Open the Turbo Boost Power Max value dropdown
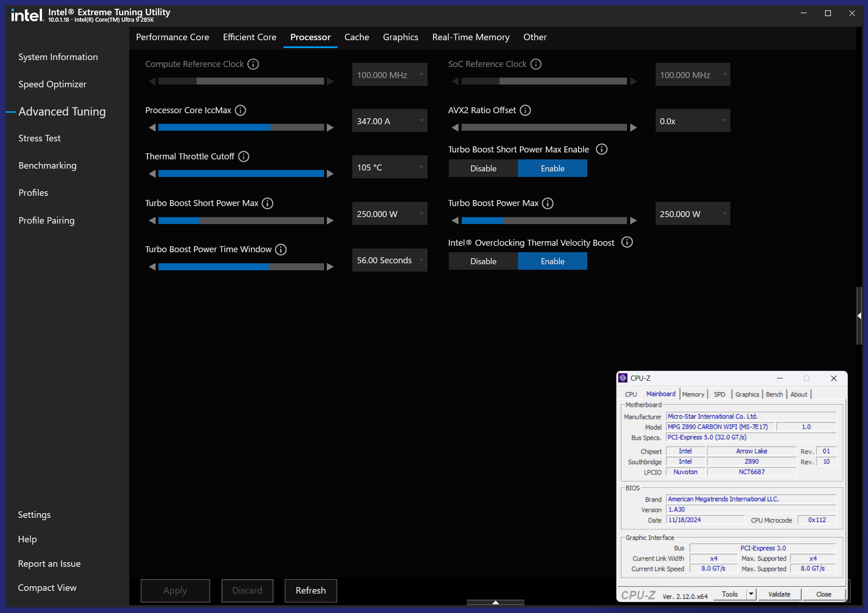 (x=693, y=213)
